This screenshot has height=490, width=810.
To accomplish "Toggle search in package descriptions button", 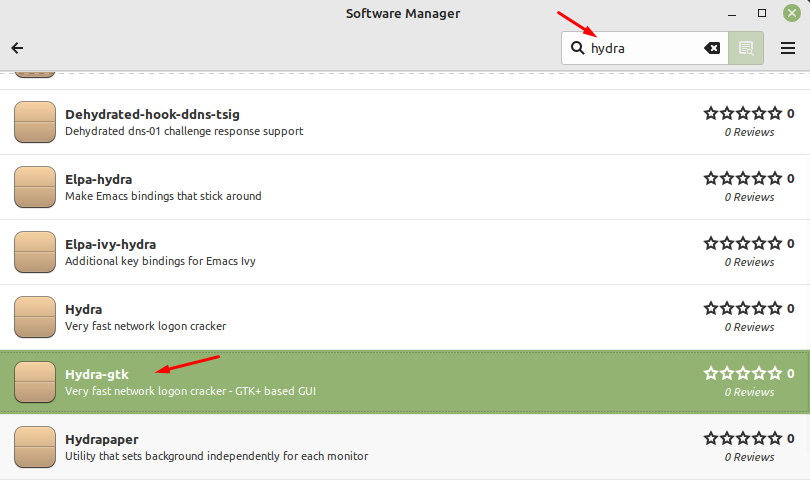I will (745, 48).
